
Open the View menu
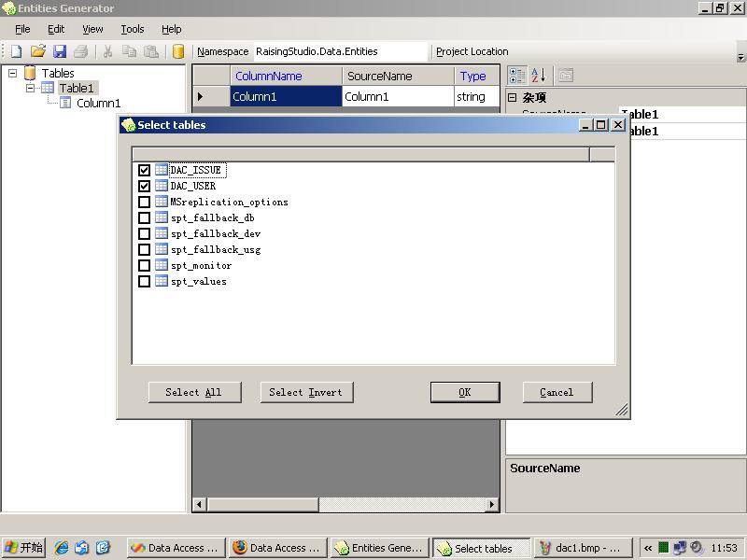pos(92,29)
